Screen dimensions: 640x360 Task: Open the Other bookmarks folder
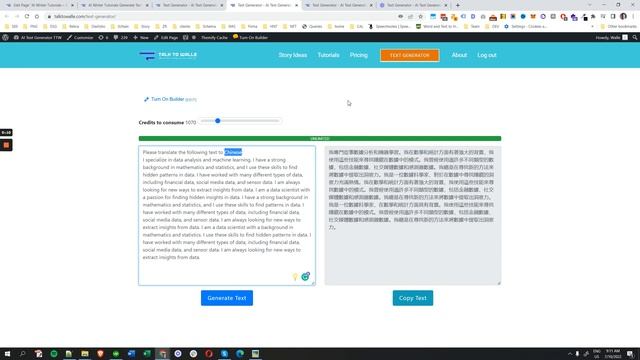(618, 27)
